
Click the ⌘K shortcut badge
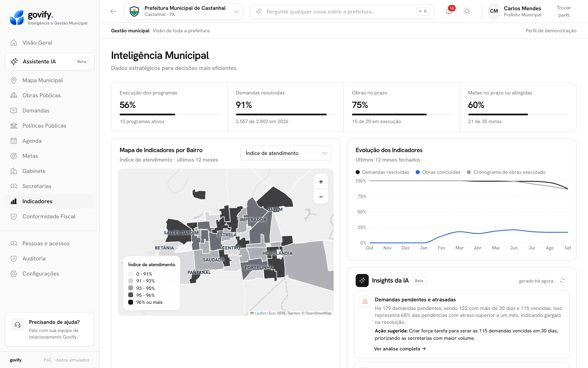[x=423, y=11]
